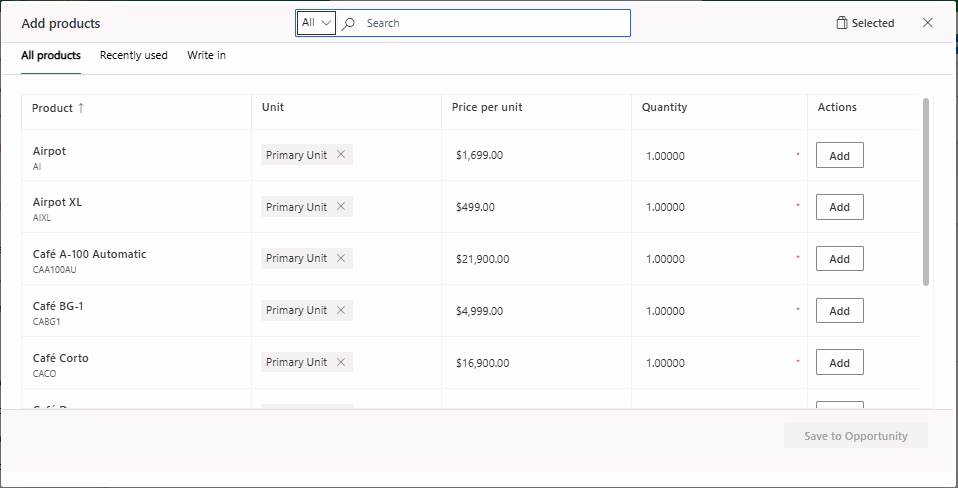Screen dimensions: 958x488
Task: Add Café A-100 Automatic product
Action: (x=839, y=258)
